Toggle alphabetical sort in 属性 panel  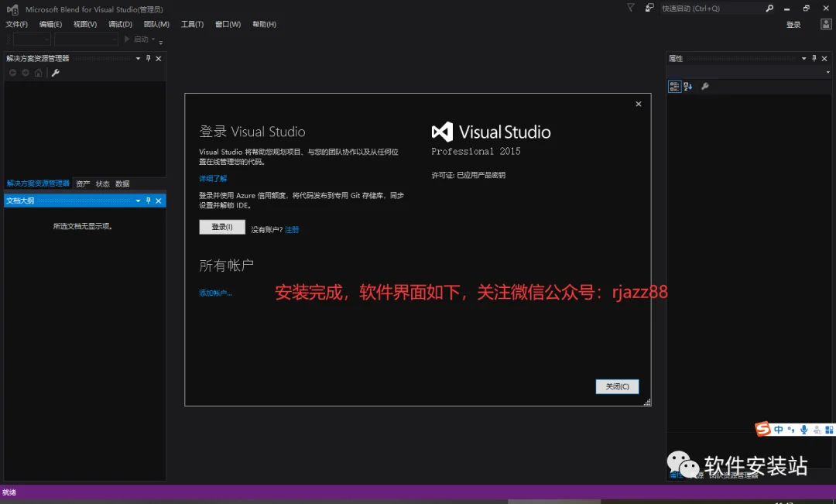[688, 87]
